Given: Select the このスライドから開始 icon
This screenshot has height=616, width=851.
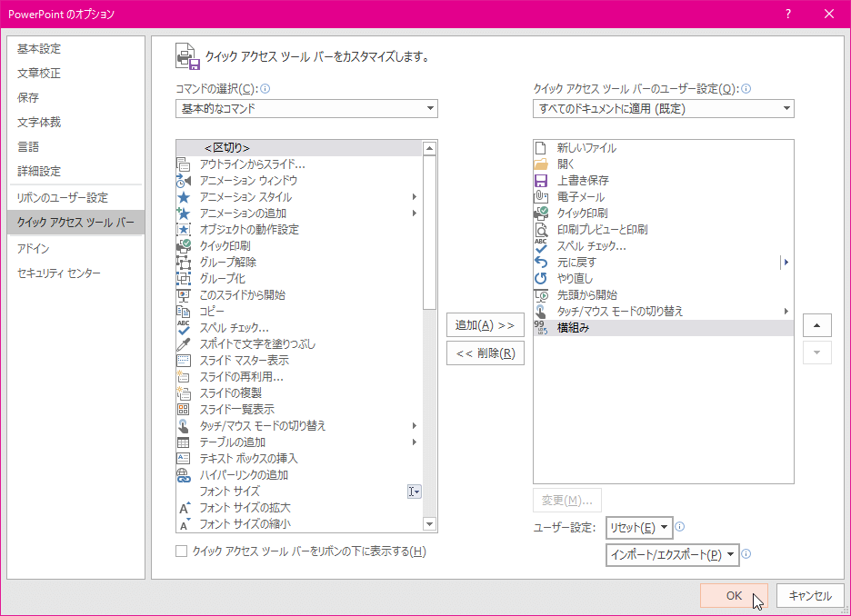Looking at the screenshot, I should [184, 295].
